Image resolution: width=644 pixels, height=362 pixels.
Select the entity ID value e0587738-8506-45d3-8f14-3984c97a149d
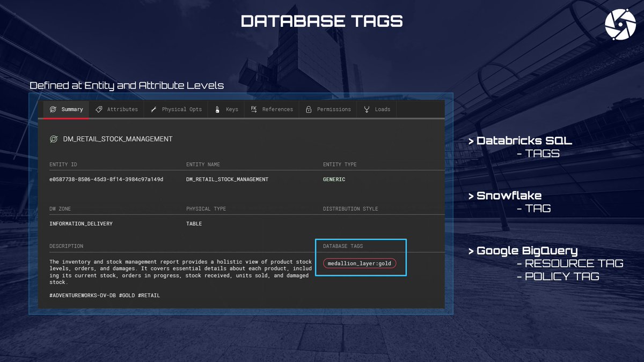click(106, 179)
